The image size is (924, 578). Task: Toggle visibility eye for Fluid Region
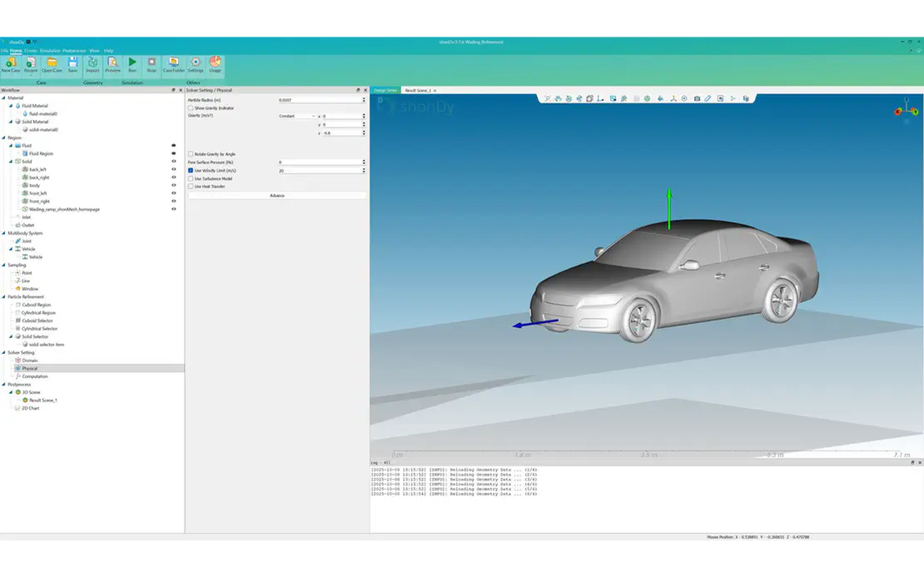173,153
